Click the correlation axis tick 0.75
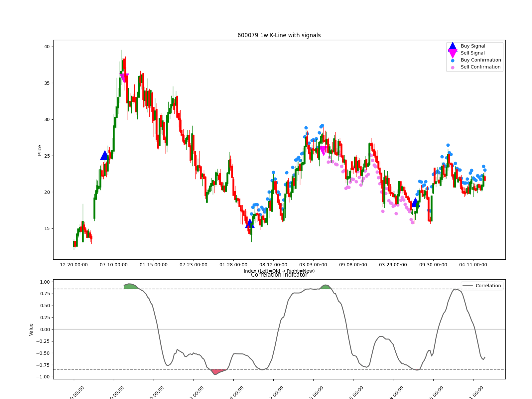Screen dimensions: 532x399 (45, 294)
